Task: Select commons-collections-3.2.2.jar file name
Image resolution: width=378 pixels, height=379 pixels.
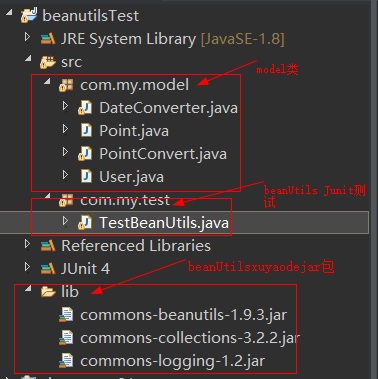Action: pyautogui.click(x=190, y=338)
